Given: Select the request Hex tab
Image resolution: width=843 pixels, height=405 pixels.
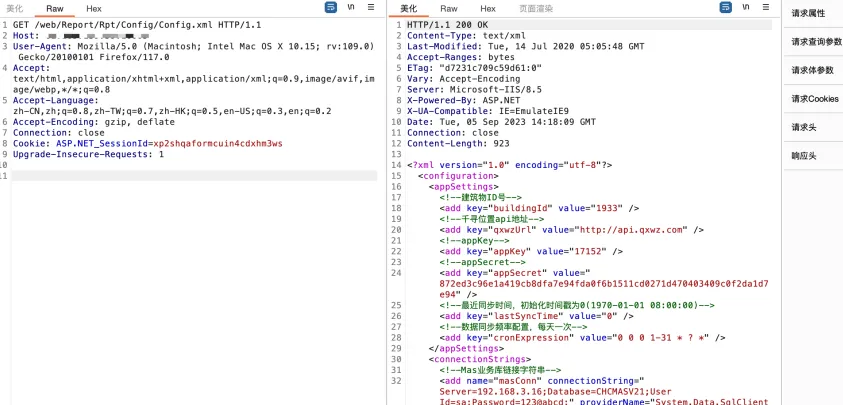Looking at the screenshot, I should [94, 9].
